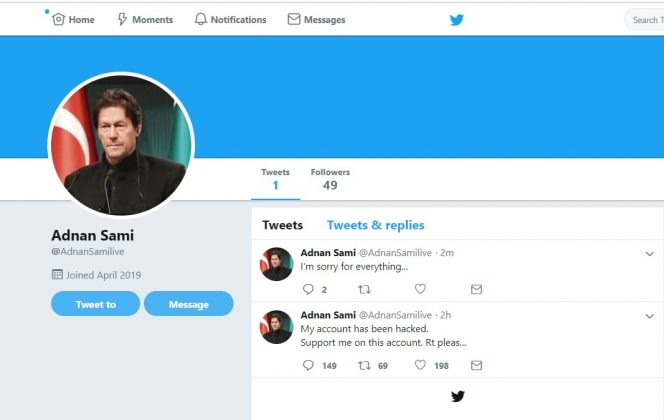Share hacked account tweet via message envelope icon
The height and width of the screenshot is (420, 664).
point(476,365)
